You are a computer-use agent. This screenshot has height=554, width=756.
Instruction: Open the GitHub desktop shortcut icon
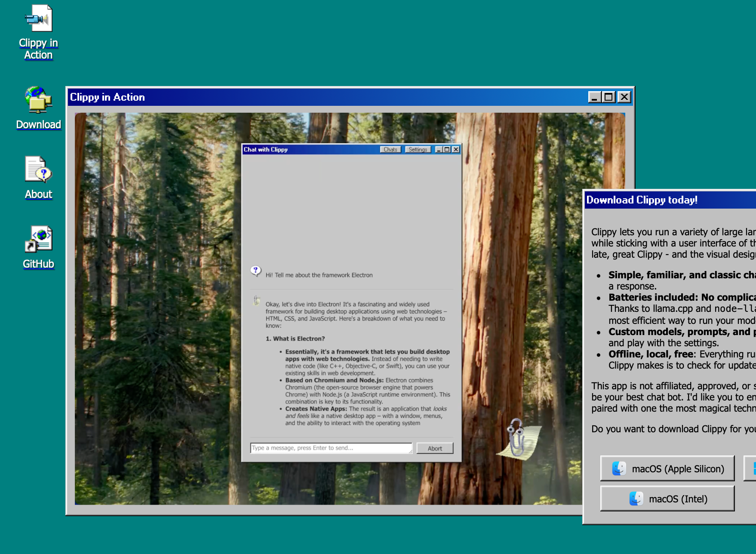tap(38, 247)
